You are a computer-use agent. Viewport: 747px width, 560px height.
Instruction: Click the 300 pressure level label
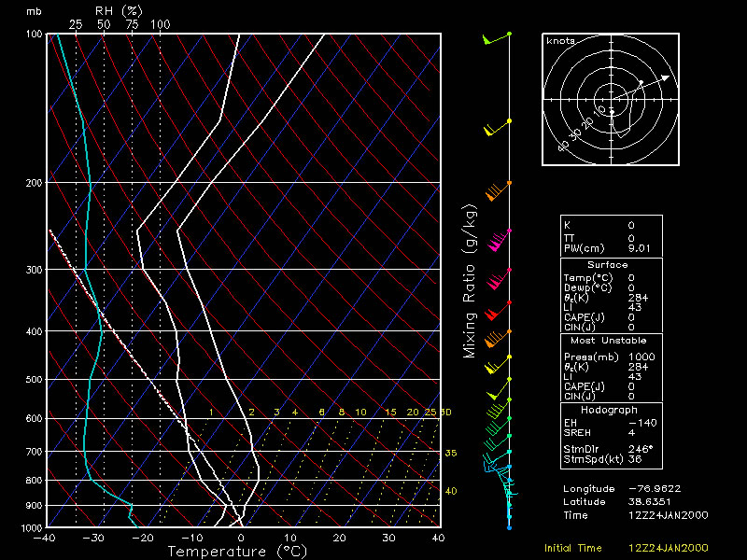coord(35,270)
